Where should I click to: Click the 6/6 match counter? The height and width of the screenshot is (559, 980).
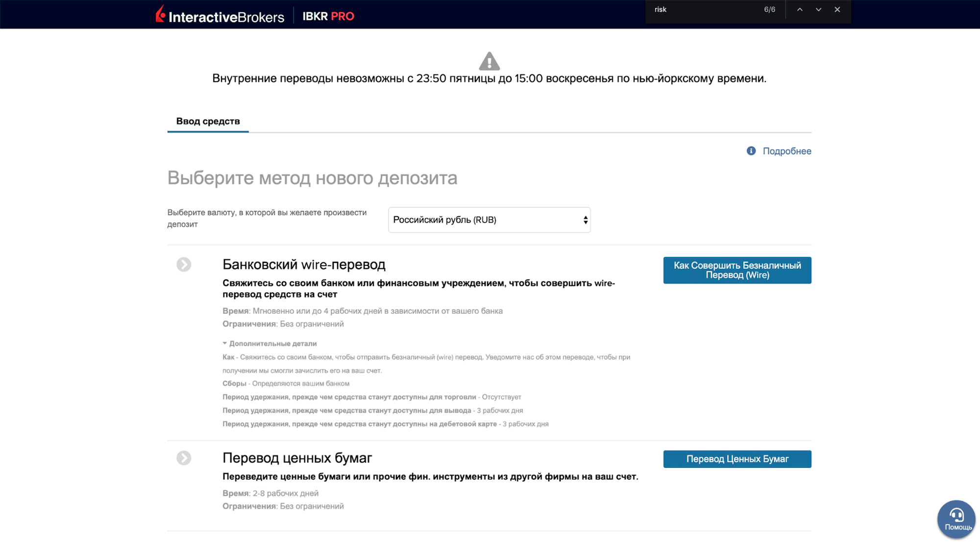[769, 9]
